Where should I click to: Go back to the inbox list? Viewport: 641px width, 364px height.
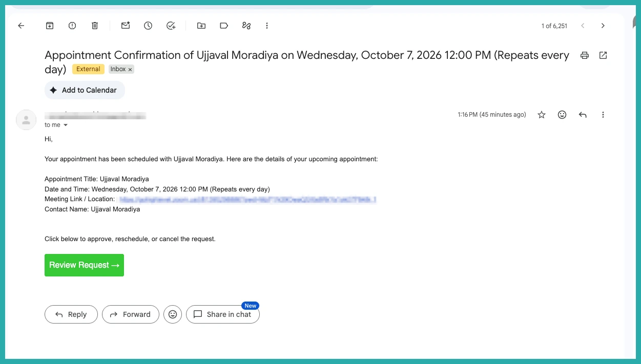click(21, 26)
